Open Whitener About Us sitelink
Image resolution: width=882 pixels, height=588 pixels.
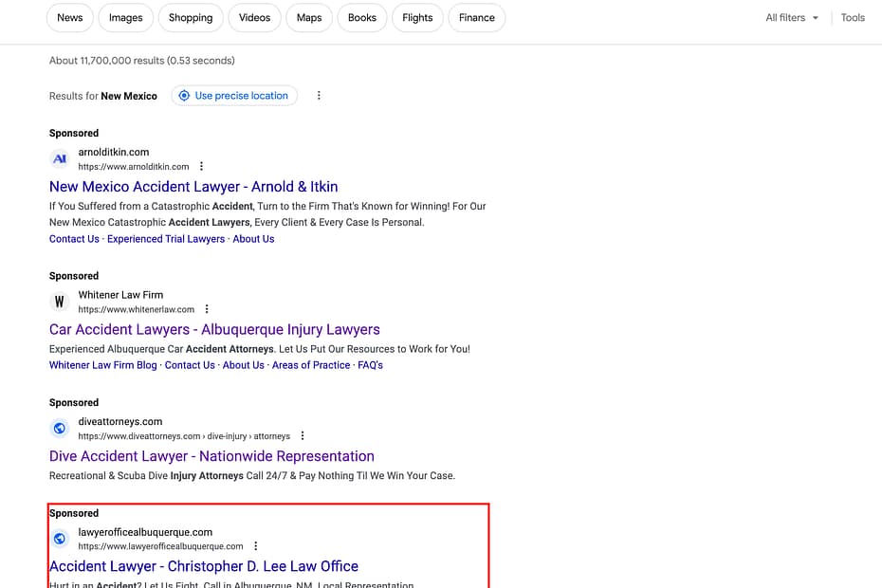(x=244, y=365)
